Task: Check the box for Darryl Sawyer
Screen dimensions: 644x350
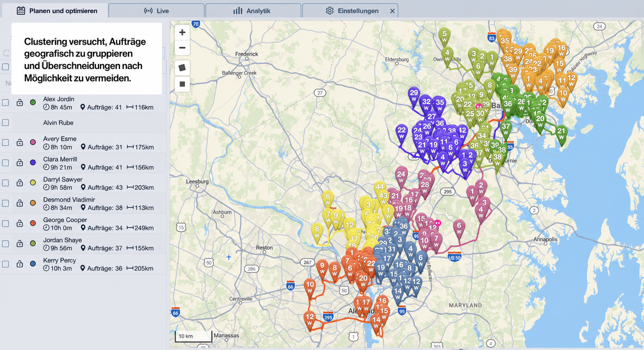Action: pyautogui.click(x=6, y=183)
